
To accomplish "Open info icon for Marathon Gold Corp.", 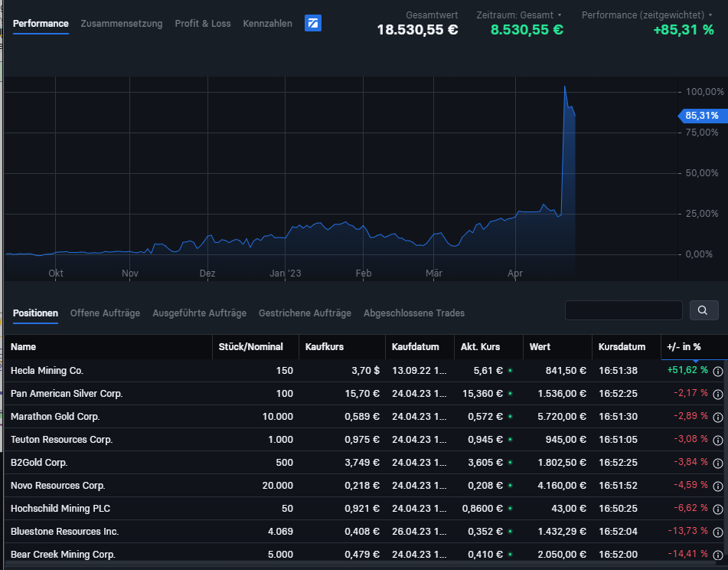I will 718,418.
